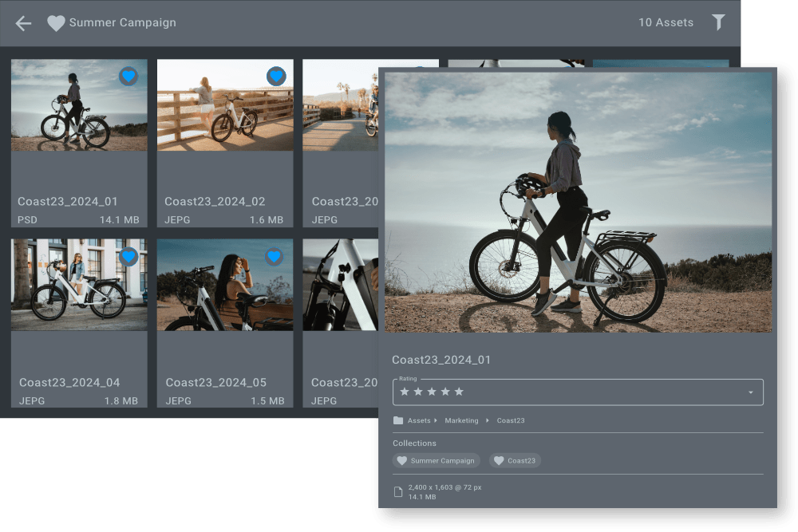Image resolution: width=798 pixels, height=532 pixels.
Task: Open the Summer Campaign collection chip
Action: point(442,461)
